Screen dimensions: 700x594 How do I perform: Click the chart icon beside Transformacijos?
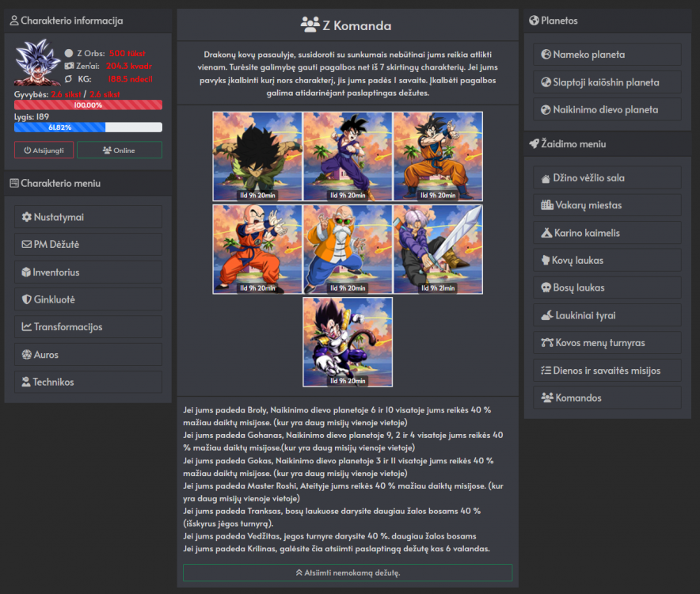coord(27,327)
